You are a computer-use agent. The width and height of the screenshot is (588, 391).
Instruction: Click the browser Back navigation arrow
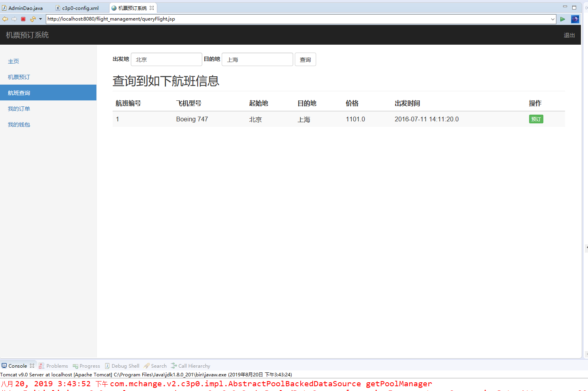[5, 19]
